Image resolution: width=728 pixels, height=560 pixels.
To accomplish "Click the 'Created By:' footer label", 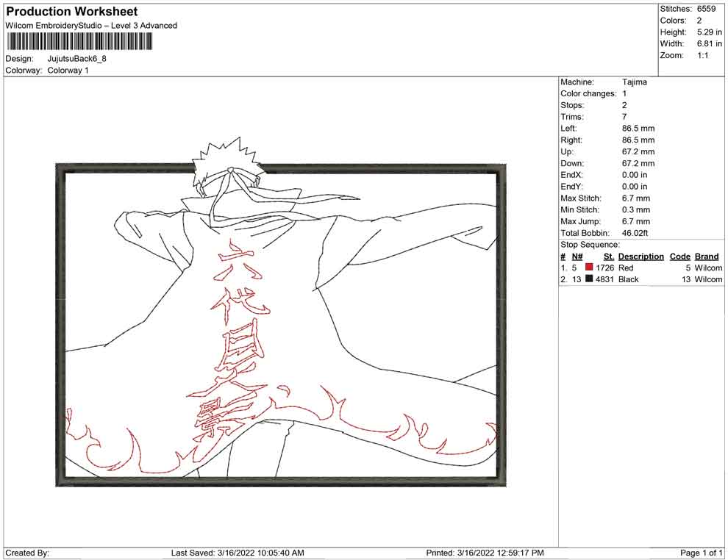I will coord(27,553).
